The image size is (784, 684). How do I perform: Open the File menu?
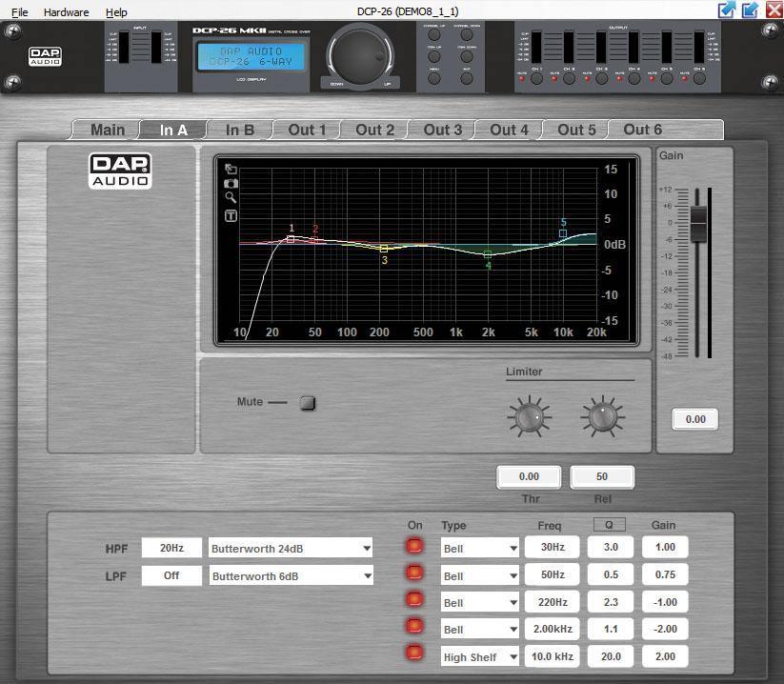coord(19,12)
